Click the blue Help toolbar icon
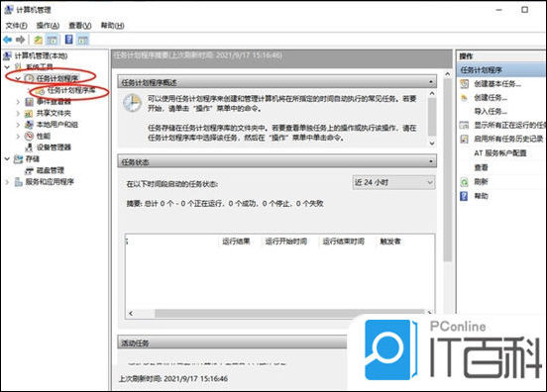The image size is (547, 392). (x=69, y=40)
